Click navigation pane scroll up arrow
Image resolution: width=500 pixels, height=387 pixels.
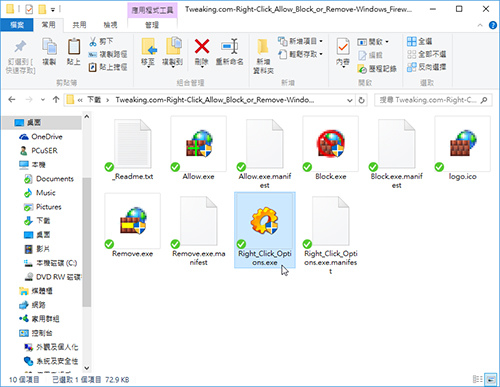click(x=87, y=117)
